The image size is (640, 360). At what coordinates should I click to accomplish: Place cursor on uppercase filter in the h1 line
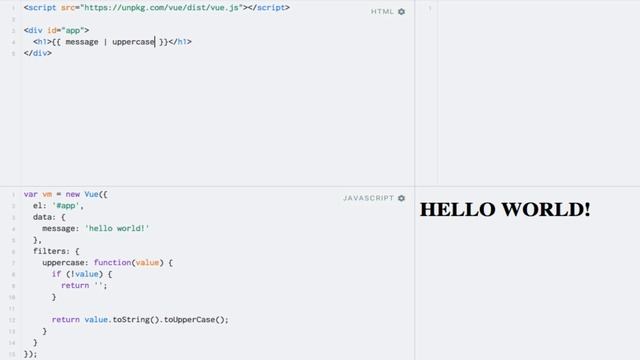133,42
